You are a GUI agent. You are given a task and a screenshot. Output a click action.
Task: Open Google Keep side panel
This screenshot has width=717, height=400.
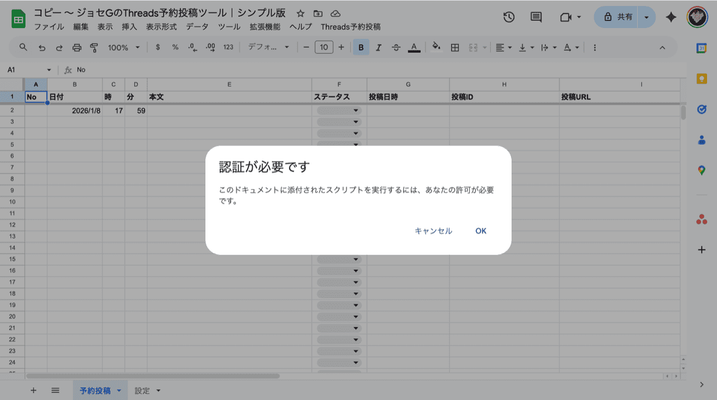click(701, 79)
